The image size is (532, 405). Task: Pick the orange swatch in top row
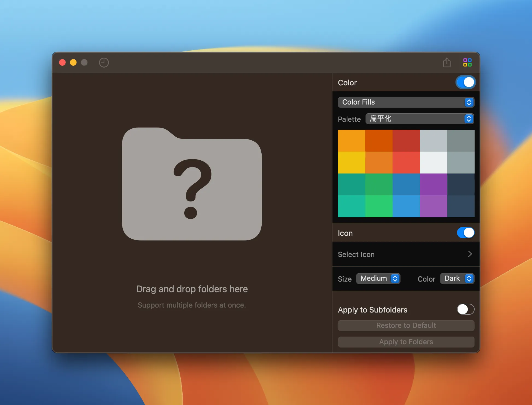click(x=352, y=141)
